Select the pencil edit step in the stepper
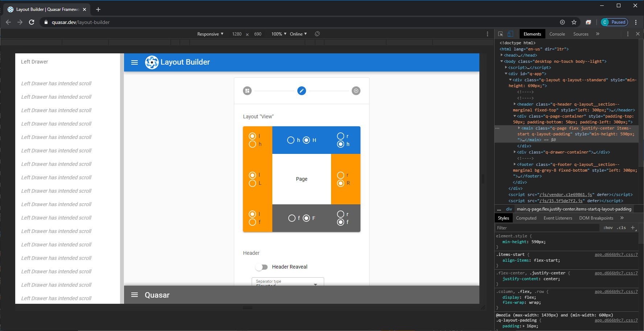The width and height of the screenshot is (644, 331). point(301,91)
